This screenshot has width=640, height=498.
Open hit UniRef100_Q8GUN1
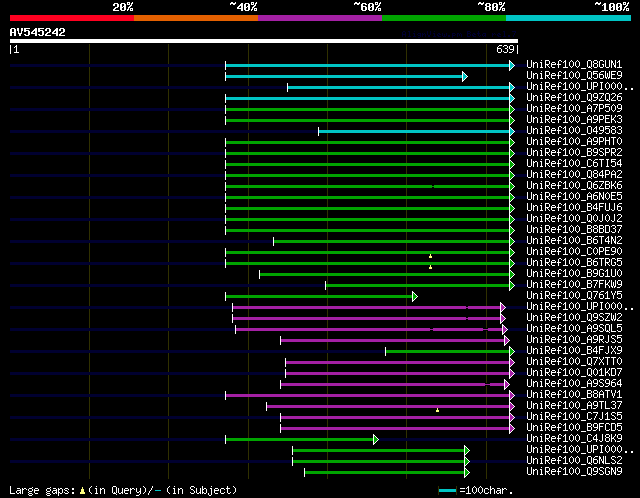(x=574, y=64)
